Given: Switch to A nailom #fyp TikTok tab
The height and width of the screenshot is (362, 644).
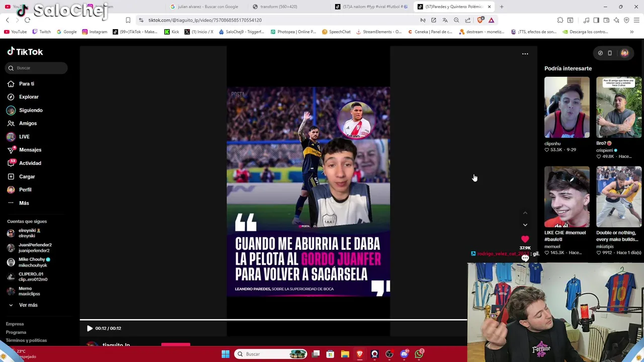Looking at the screenshot, I should click(x=371, y=7).
